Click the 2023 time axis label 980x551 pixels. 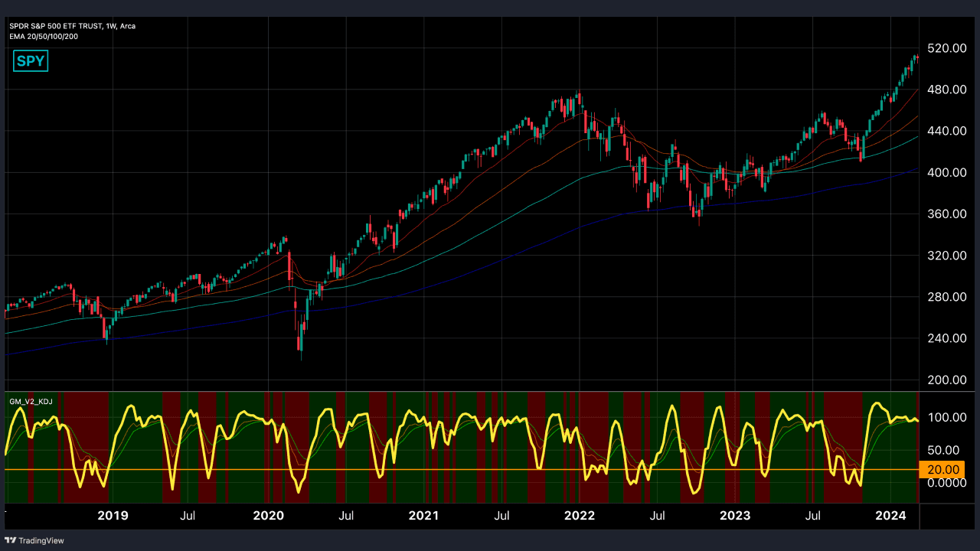[735, 515]
